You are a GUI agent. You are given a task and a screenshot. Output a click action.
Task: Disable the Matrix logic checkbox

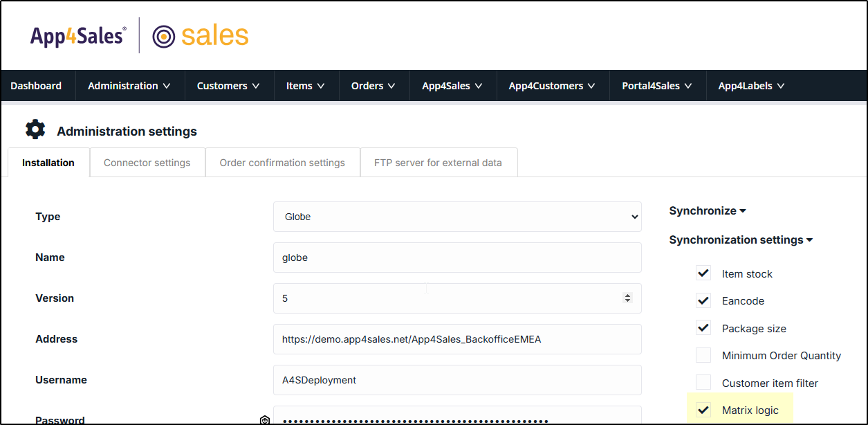click(703, 410)
